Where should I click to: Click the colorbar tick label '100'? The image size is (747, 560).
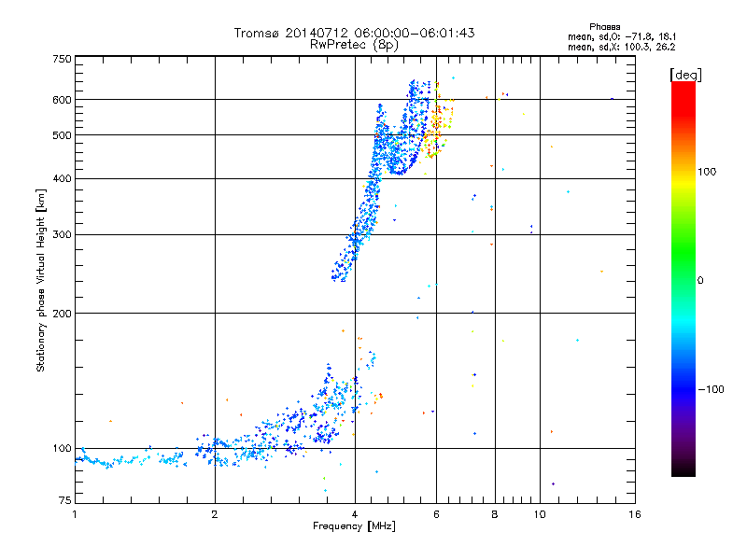pyautogui.click(x=707, y=172)
